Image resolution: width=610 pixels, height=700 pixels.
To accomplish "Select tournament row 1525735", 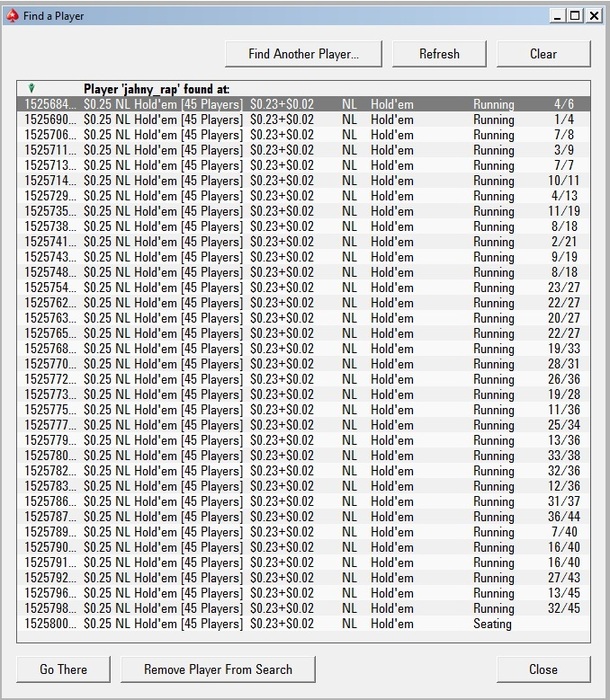I will [304, 211].
